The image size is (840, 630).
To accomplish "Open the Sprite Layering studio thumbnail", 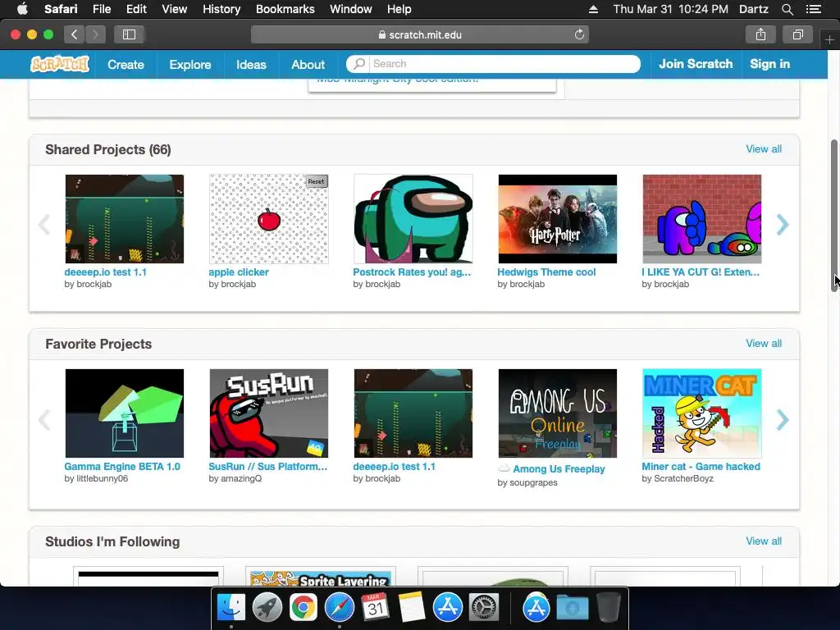I will pyautogui.click(x=321, y=578).
